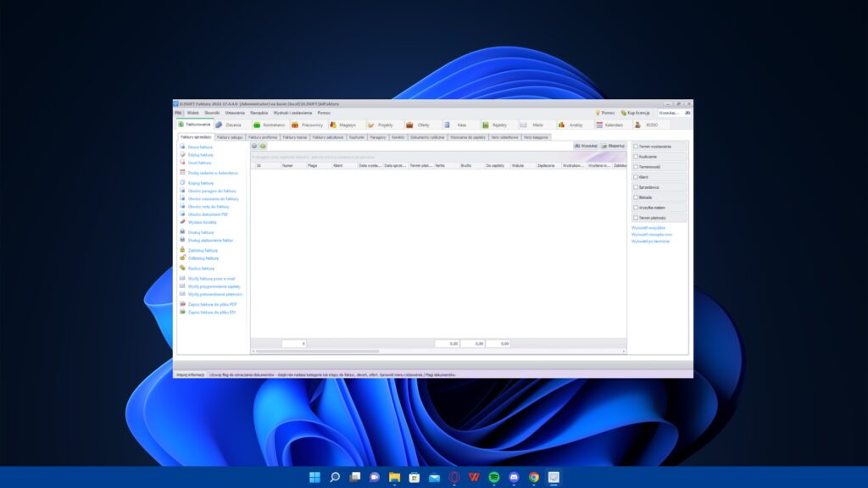Enable the Terminowość filter checkbox

636,167
